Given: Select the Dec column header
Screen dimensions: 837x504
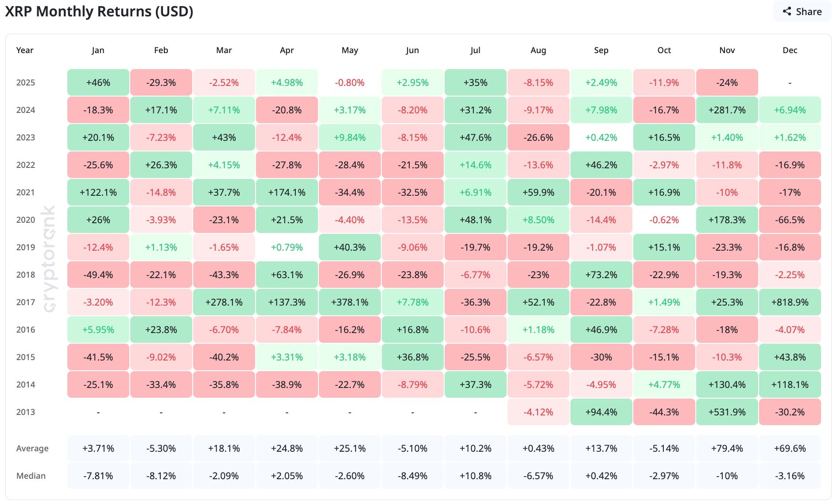Looking at the screenshot, I should [790, 50].
